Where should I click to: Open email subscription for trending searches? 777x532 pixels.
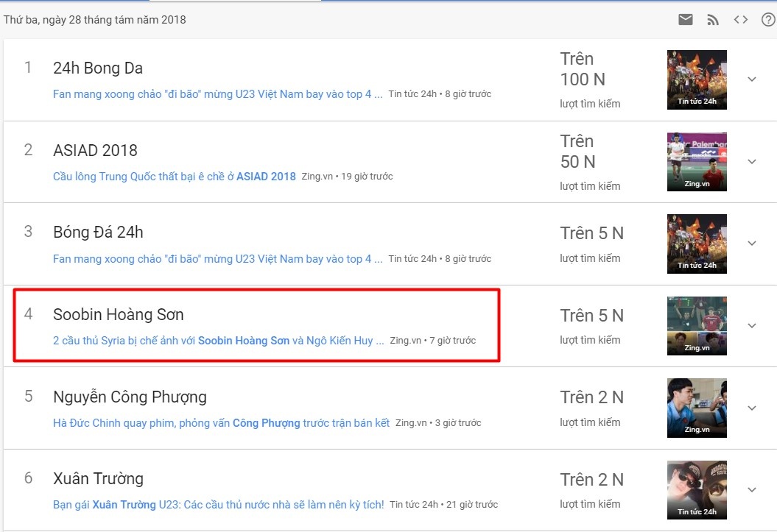(x=685, y=19)
